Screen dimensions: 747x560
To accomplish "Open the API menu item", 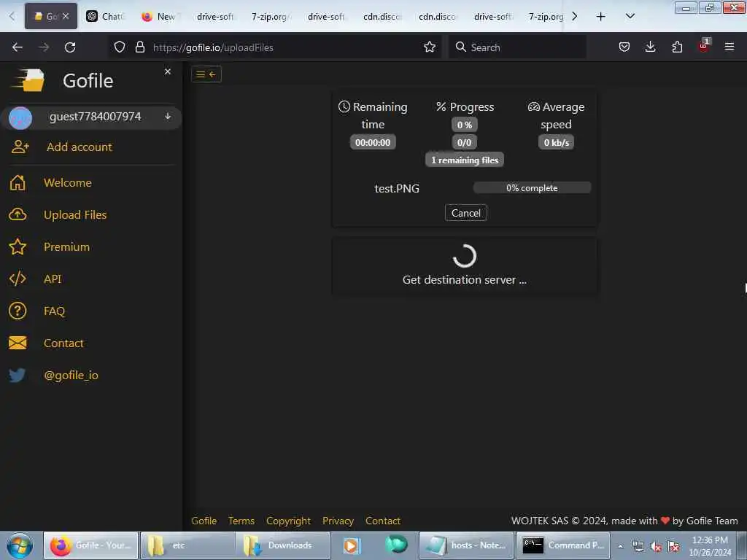I will tap(53, 279).
